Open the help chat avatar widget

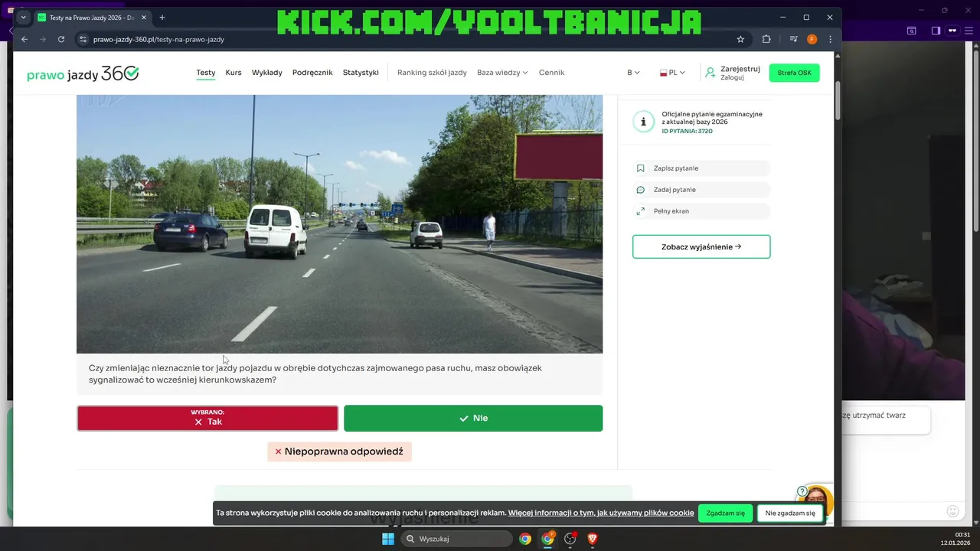(816, 501)
